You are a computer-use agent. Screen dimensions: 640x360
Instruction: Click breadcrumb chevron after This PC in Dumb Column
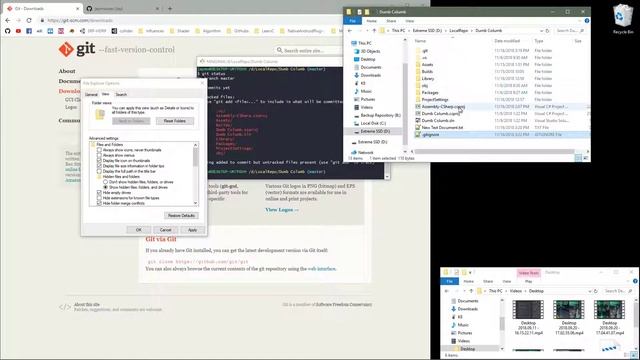tap(409, 31)
